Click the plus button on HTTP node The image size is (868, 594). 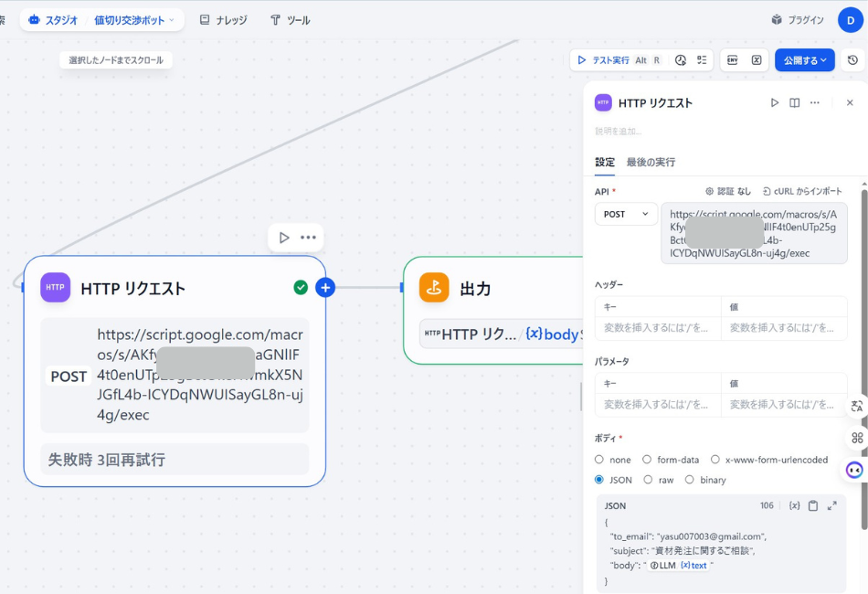pyautogui.click(x=325, y=288)
